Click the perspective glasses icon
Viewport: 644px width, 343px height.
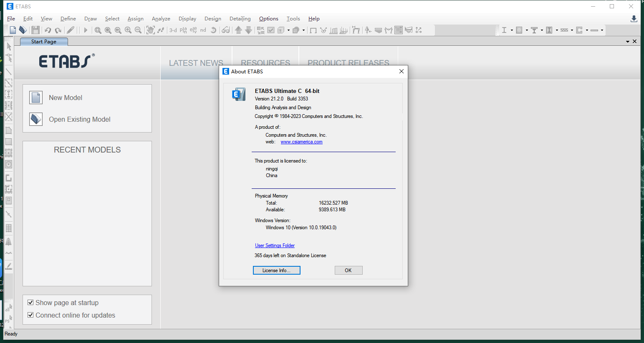click(226, 30)
